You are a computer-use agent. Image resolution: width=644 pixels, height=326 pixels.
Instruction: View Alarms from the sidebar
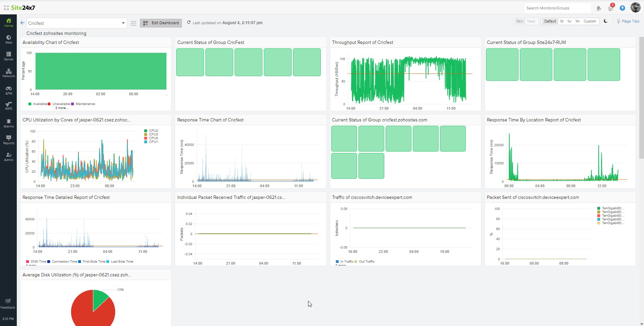pyautogui.click(x=8, y=123)
